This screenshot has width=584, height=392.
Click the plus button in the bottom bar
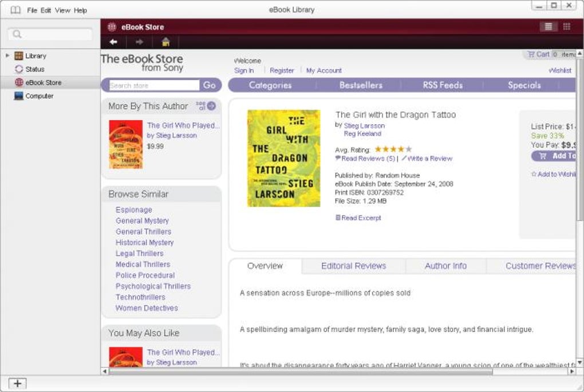[x=18, y=383]
